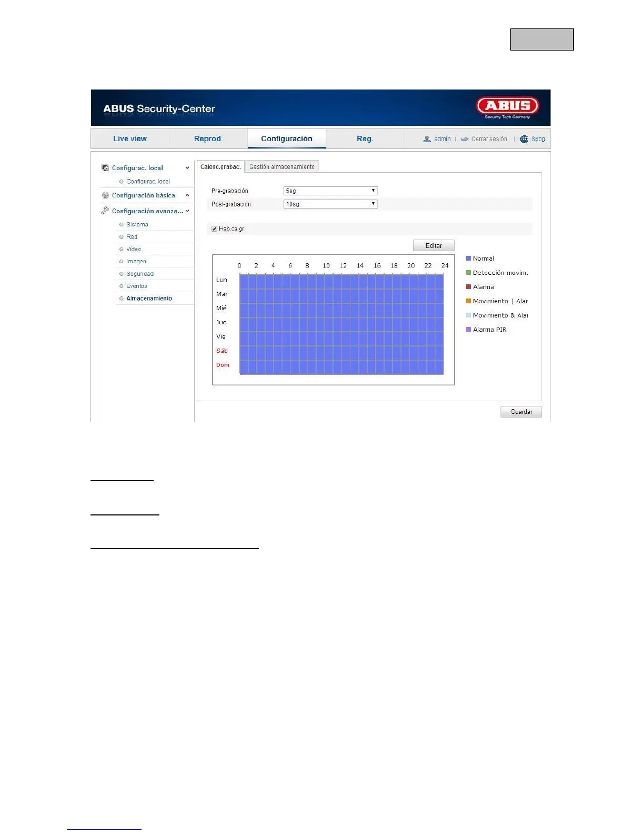Click the bullet icon beside Sistema
644x834 pixels.
[x=122, y=225]
